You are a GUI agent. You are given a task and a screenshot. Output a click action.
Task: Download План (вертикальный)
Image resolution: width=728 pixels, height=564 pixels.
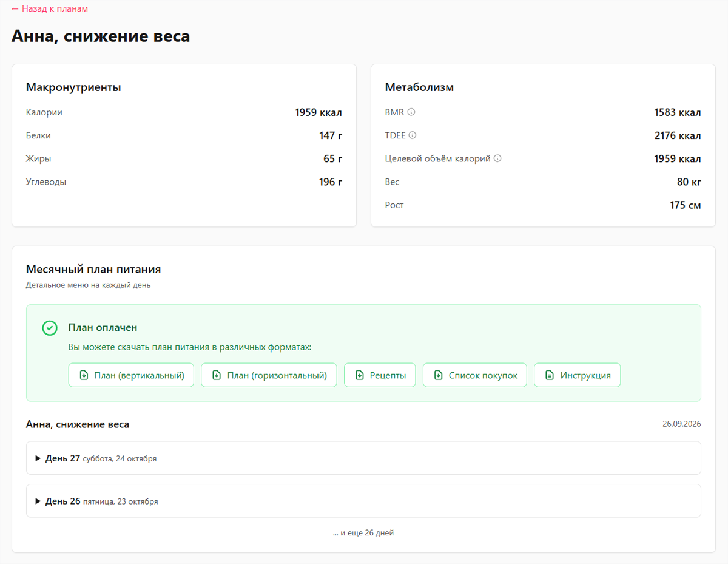[131, 375]
